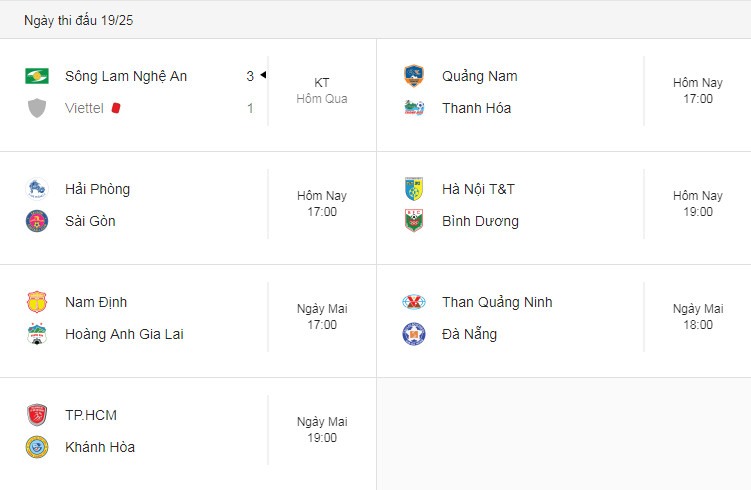Click Viettel's red card indicator
Screen dimensions: 751x490
coord(116,108)
